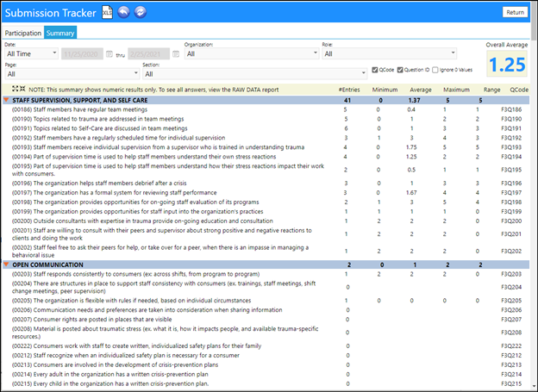Screen dimensions: 538x392
Task: Select row (00215) Every child has crisis-prevention plan
Action: pyautogui.click(x=266, y=383)
